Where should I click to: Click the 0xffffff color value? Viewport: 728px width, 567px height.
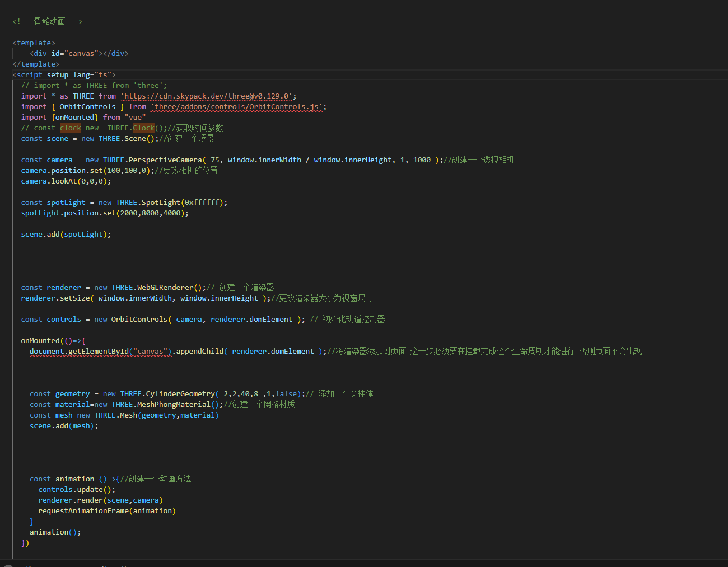coord(202,203)
